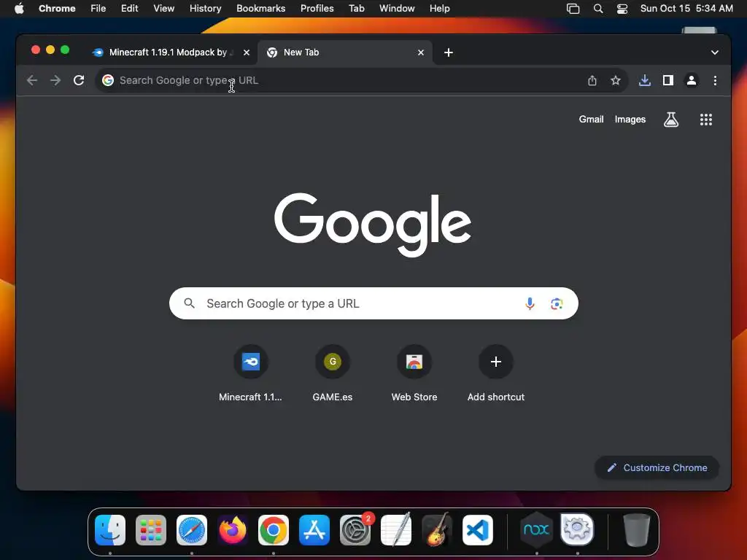This screenshot has height=560, width=747.
Task: Expand the tab search chevron
Action: pyautogui.click(x=715, y=52)
